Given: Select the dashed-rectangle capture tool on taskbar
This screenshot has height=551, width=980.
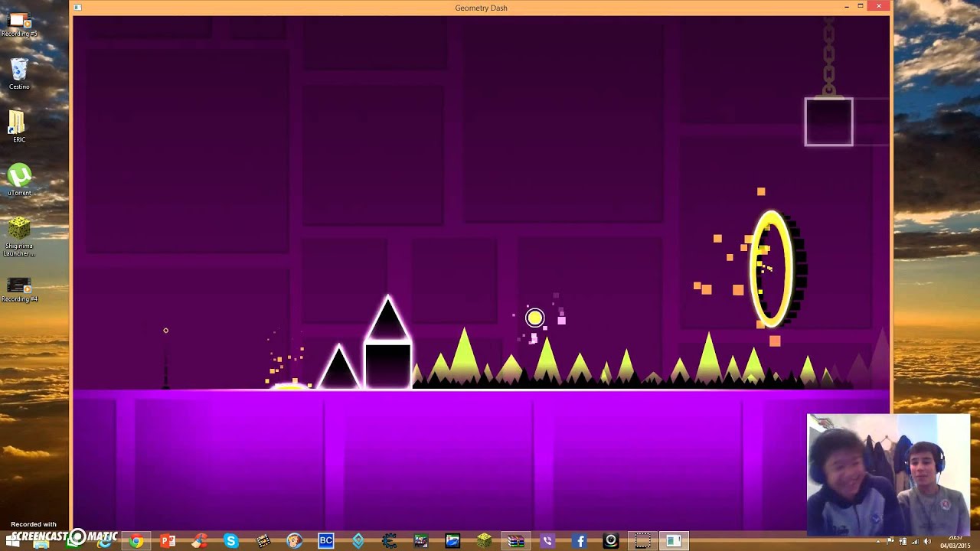Looking at the screenshot, I should pos(642,541).
